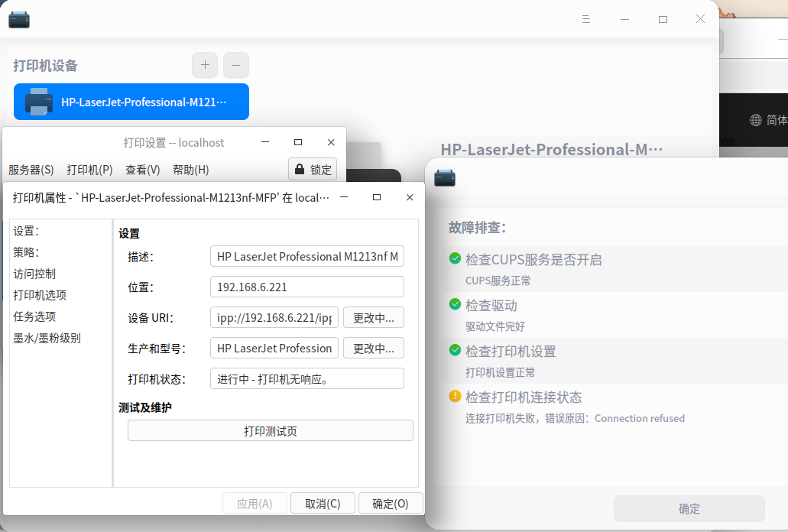Image resolution: width=788 pixels, height=532 pixels.
Task: Cancel printer properties with 取消(C)
Action: [x=323, y=504]
